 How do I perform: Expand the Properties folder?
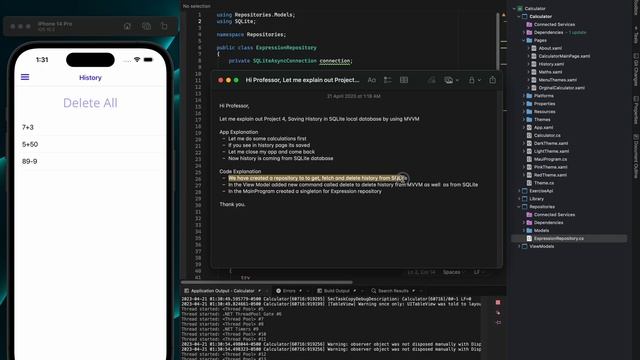pos(524,104)
